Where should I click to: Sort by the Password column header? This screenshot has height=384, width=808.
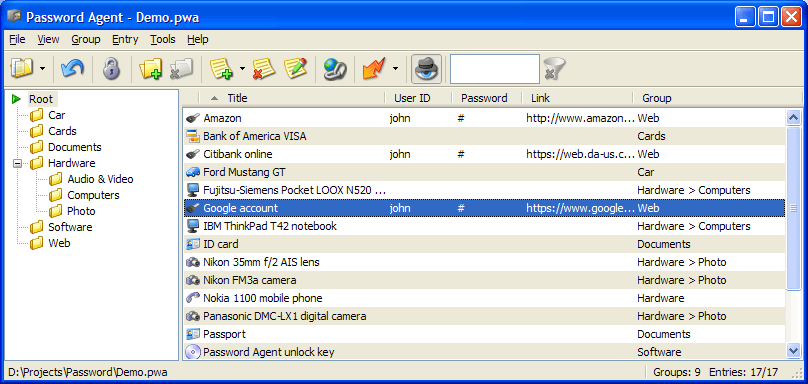tap(487, 98)
